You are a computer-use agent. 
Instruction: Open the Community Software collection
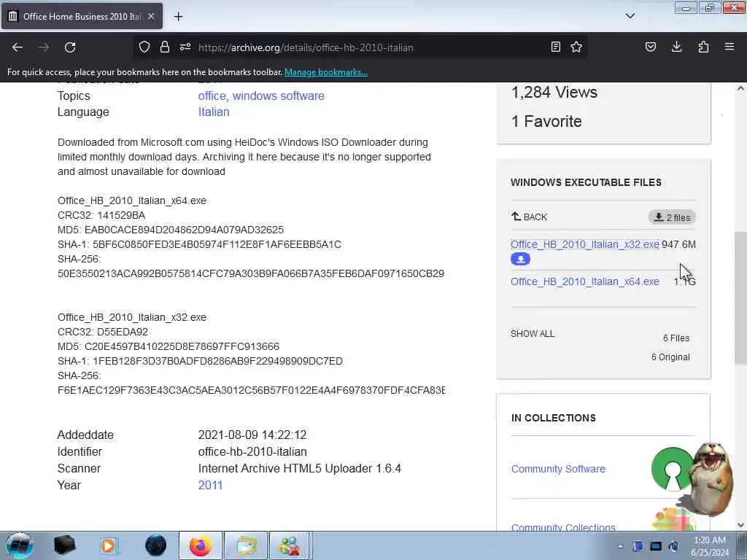click(x=558, y=469)
